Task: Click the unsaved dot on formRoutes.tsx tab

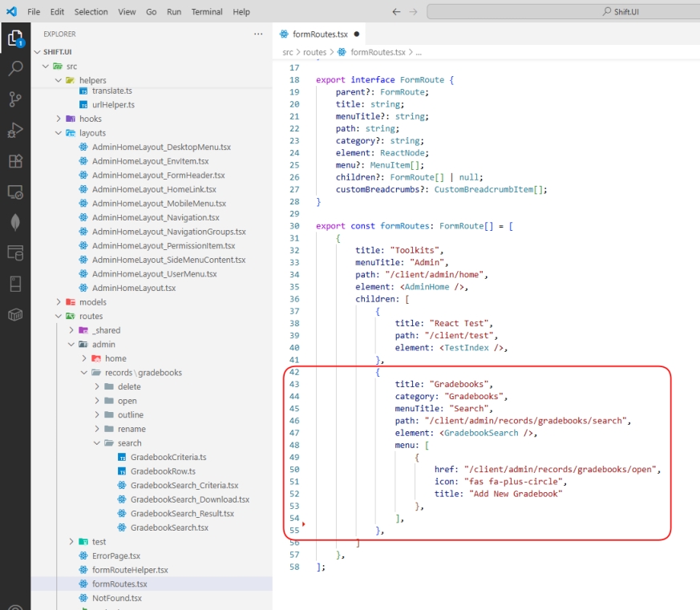Action: tap(357, 34)
